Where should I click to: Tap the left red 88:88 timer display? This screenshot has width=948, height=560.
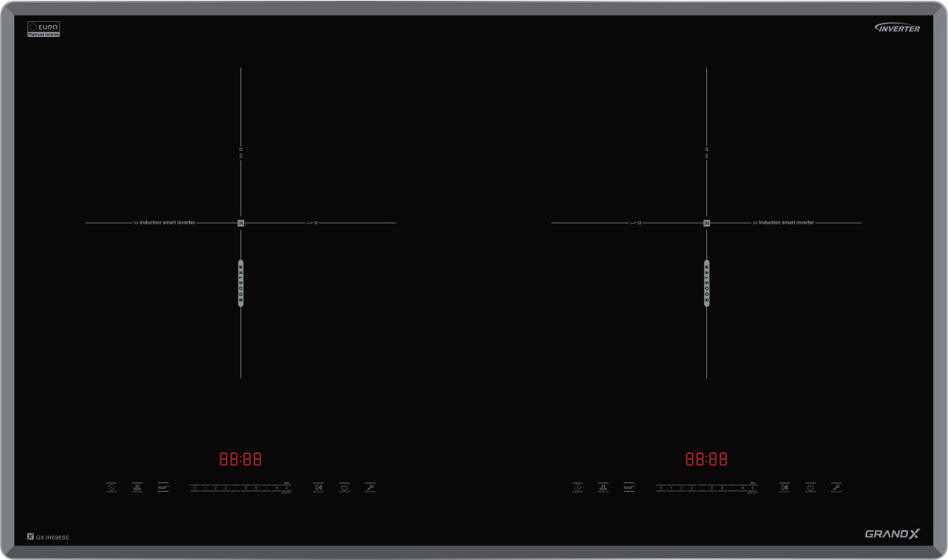pos(240,460)
